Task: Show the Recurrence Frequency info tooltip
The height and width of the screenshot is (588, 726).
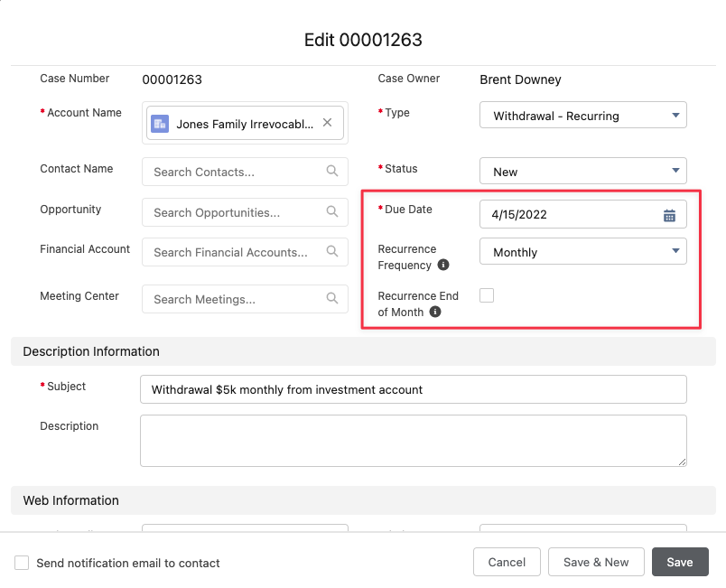Action: [x=443, y=266]
